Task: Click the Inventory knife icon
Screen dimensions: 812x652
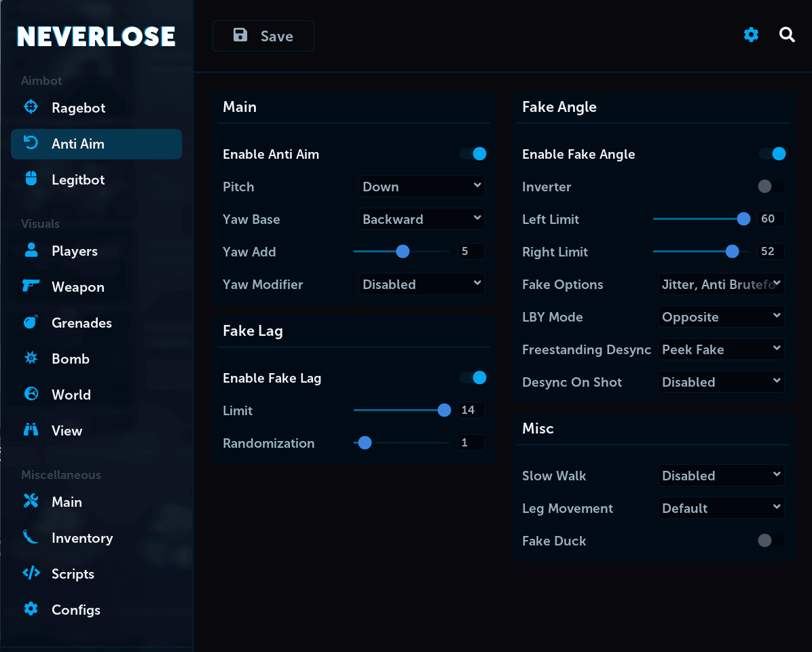Action: [x=31, y=537]
